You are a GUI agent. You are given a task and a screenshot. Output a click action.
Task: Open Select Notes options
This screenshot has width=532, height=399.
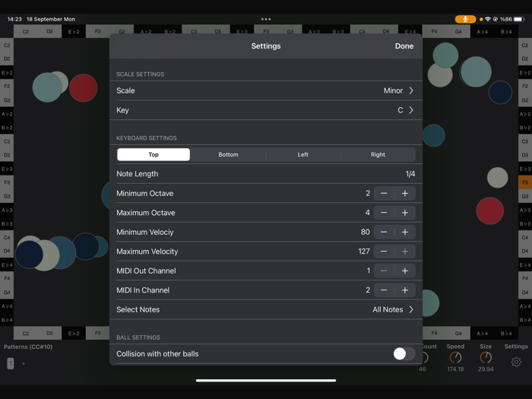[x=266, y=309]
